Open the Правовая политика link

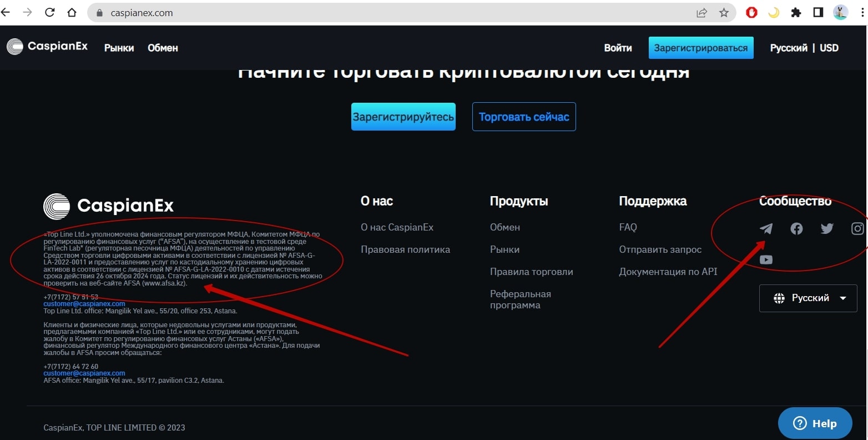click(405, 249)
